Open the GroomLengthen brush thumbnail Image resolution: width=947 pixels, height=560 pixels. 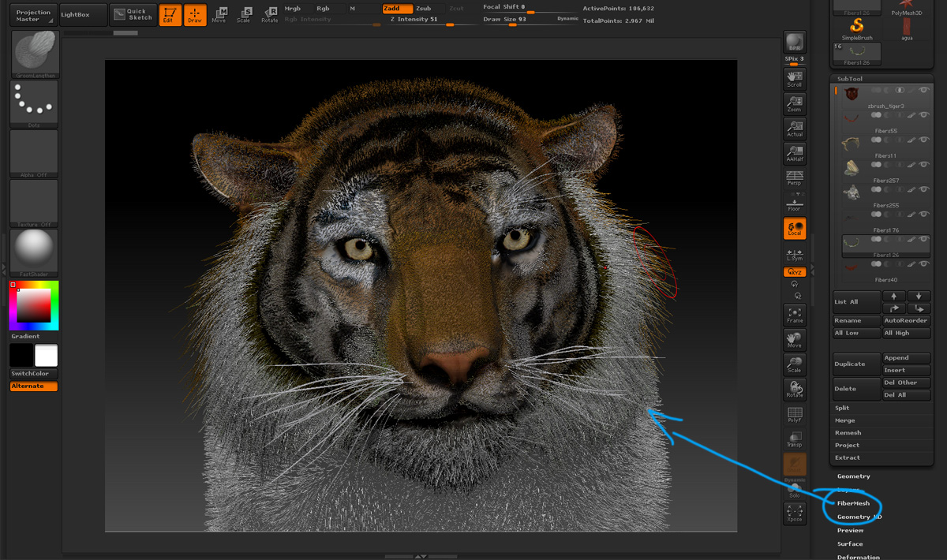click(x=34, y=54)
